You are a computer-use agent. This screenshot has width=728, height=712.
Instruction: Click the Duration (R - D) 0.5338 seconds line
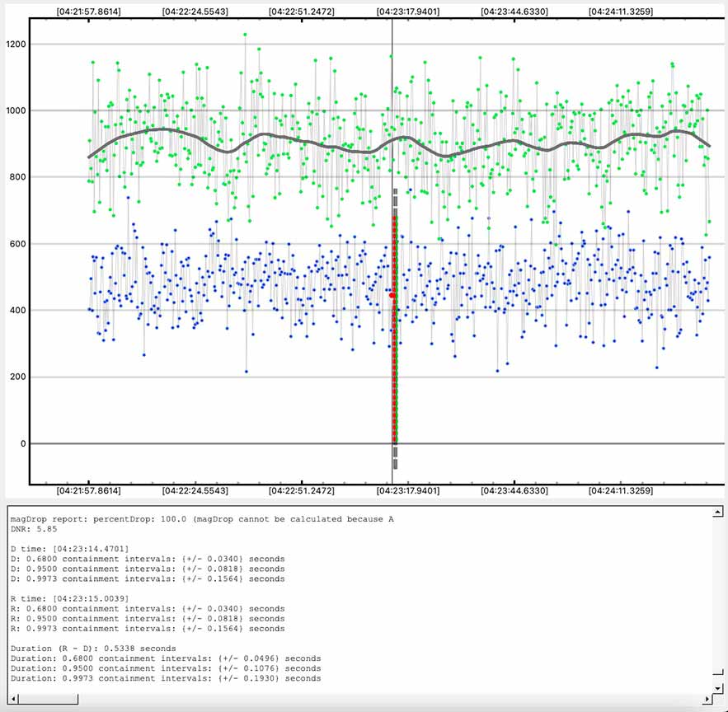coord(93,649)
